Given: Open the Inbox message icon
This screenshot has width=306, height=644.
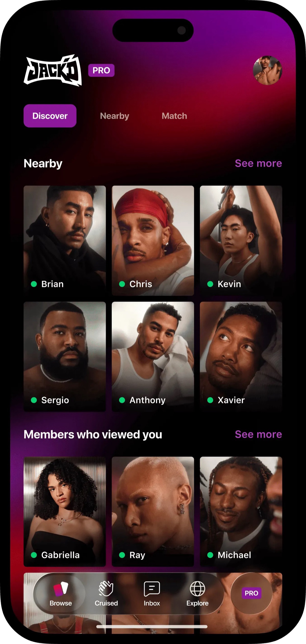Looking at the screenshot, I should (152, 589).
